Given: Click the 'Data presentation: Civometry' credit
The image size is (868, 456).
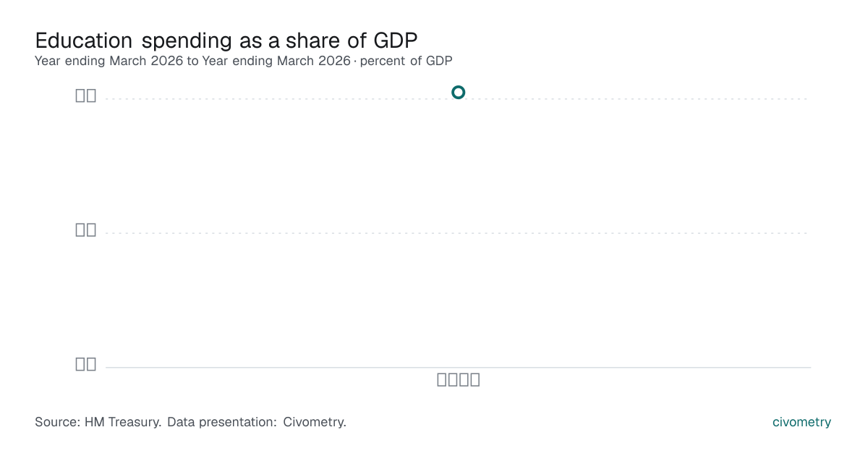Looking at the screenshot, I should pos(257,422).
